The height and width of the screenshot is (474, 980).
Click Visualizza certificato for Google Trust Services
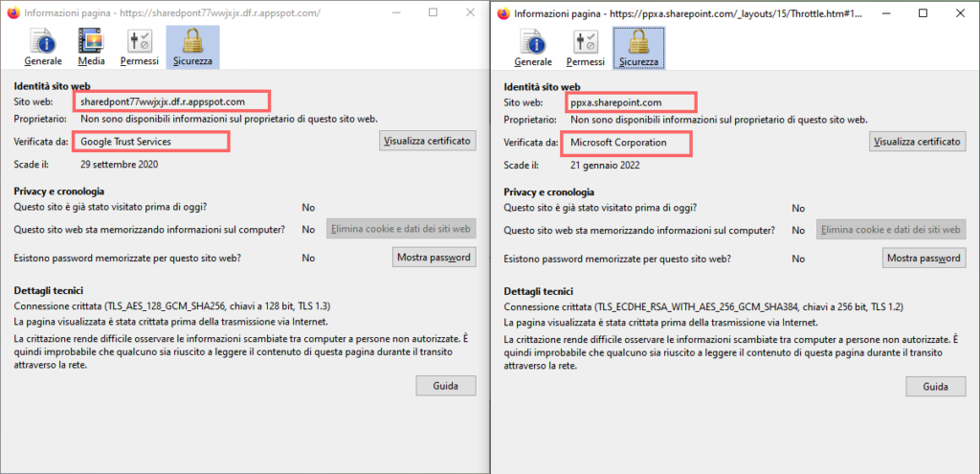(x=428, y=140)
